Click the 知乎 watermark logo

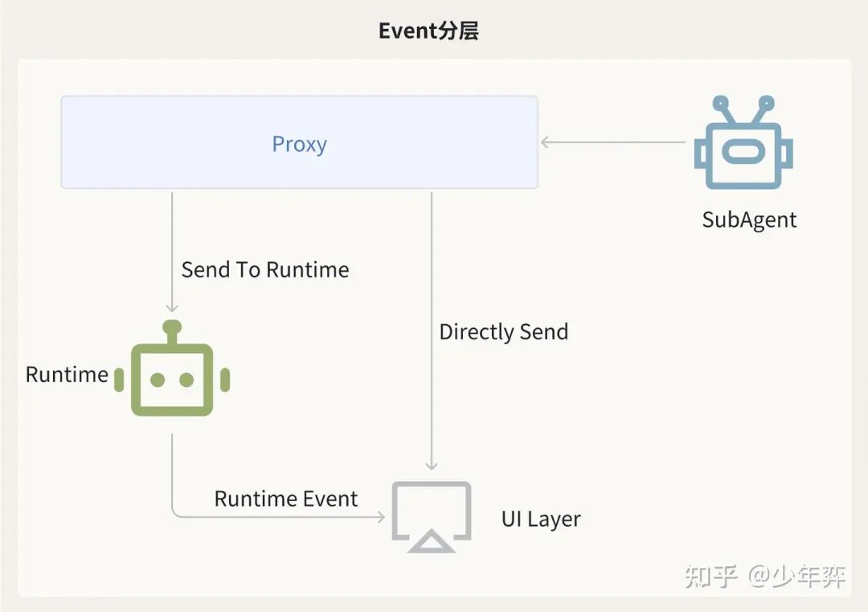tap(710, 576)
